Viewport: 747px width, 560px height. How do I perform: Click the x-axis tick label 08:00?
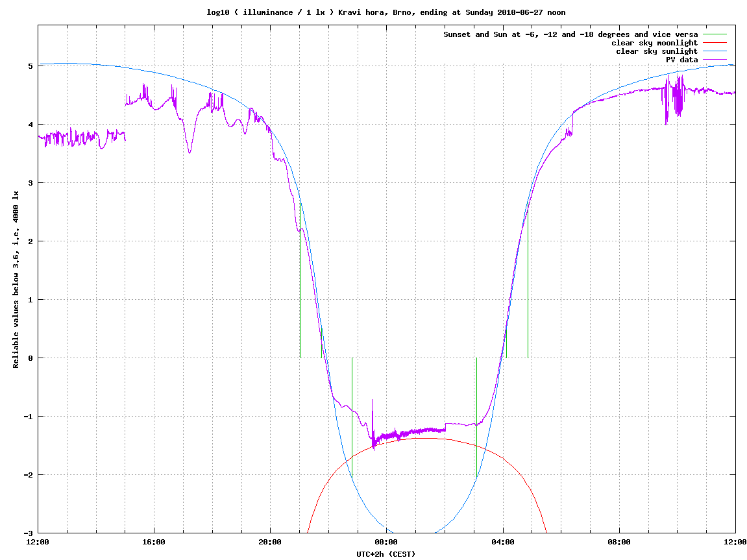point(619,542)
